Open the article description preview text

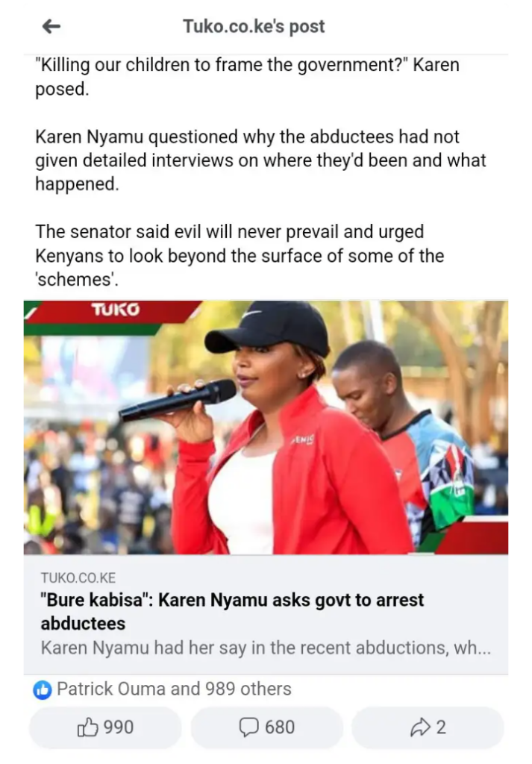pyautogui.click(x=266, y=648)
